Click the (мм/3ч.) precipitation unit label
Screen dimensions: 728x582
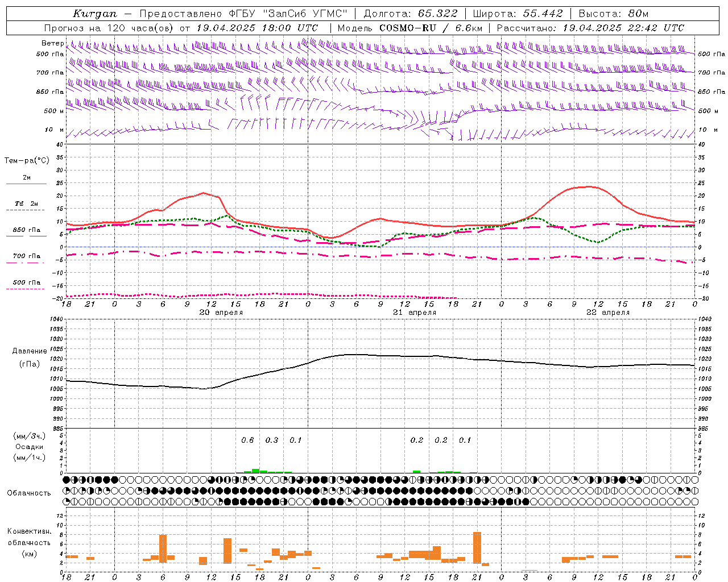click(x=30, y=436)
